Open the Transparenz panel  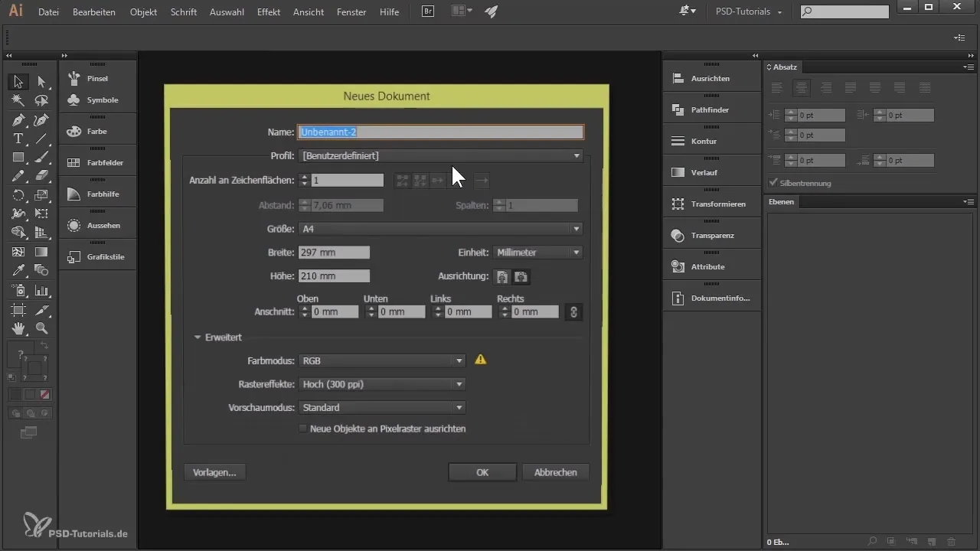pyautogui.click(x=712, y=236)
